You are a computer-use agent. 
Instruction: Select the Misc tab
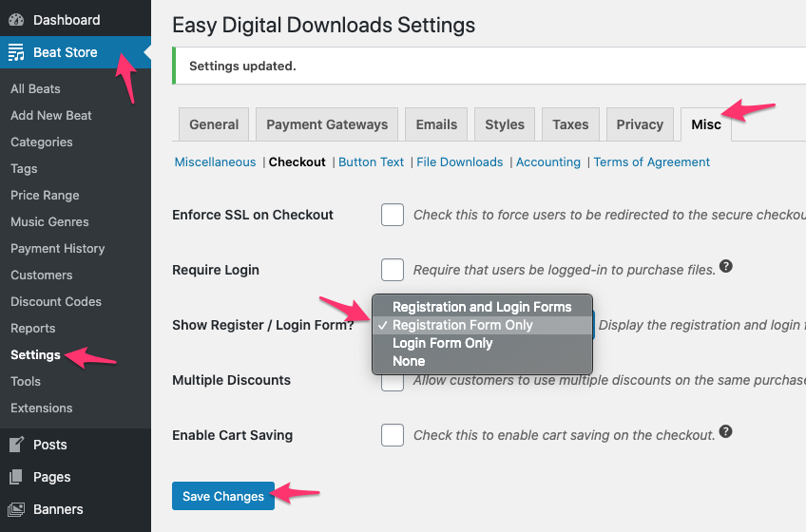point(706,124)
